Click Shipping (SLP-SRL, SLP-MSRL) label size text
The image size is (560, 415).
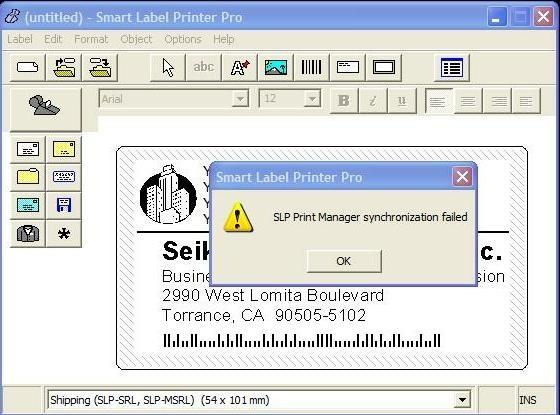tap(159, 400)
